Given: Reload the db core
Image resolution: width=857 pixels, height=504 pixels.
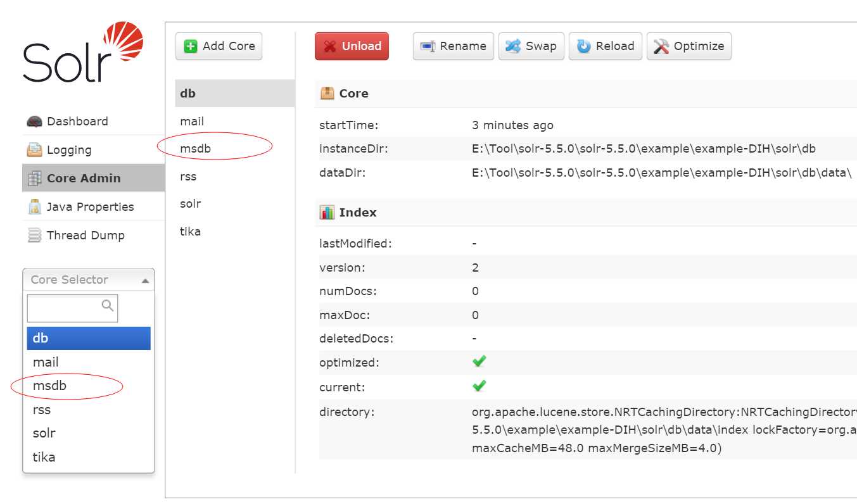Looking at the screenshot, I should pyautogui.click(x=606, y=46).
